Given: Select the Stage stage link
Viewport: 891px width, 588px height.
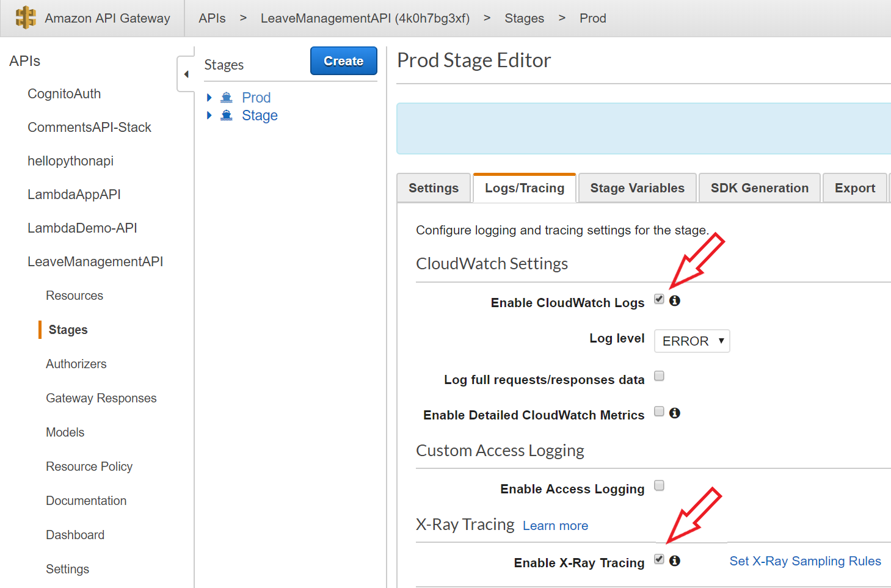Looking at the screenshot, I should tap(260, 115).
